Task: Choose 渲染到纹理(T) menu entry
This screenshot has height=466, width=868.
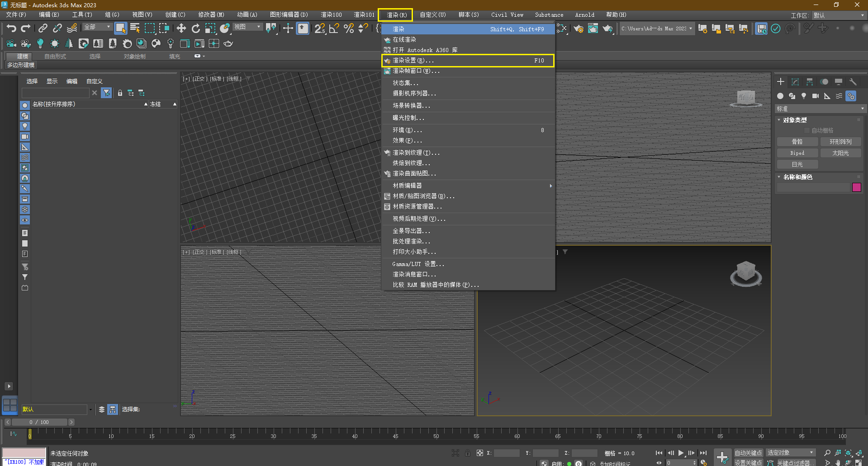Action: click(x=468, y=153)
